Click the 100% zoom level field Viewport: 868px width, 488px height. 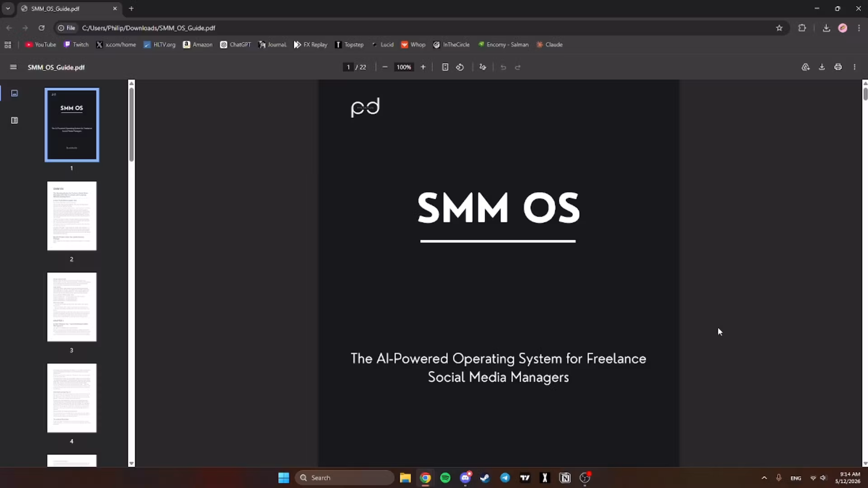(404, 67)
